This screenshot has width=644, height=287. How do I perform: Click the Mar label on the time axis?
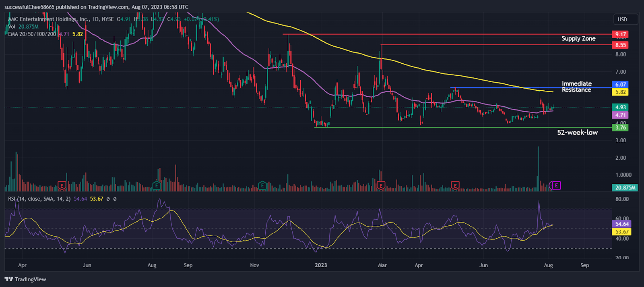click(x=382, y=265)
